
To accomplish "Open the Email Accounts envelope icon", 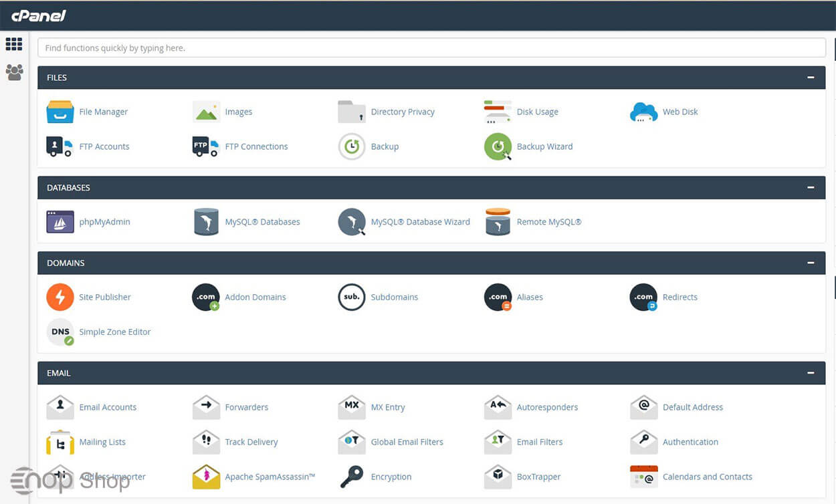I will click(60, 406).
